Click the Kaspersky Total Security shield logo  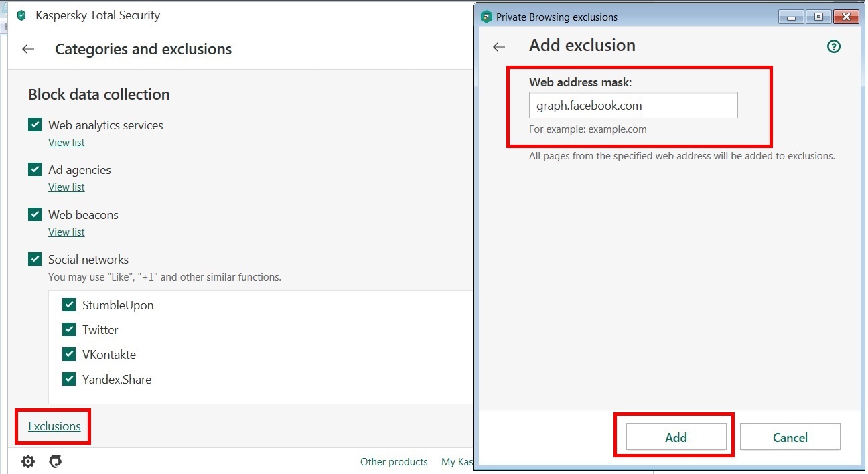tap(21, 15)
